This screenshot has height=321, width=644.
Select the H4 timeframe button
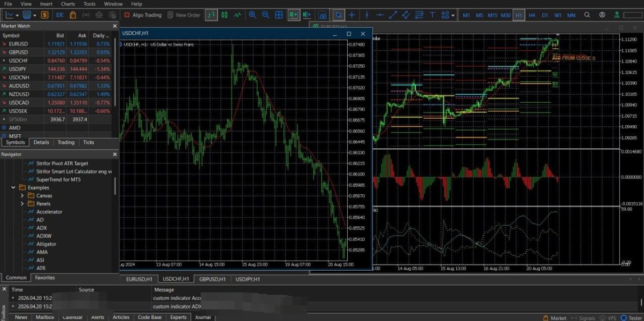[532, 15]
